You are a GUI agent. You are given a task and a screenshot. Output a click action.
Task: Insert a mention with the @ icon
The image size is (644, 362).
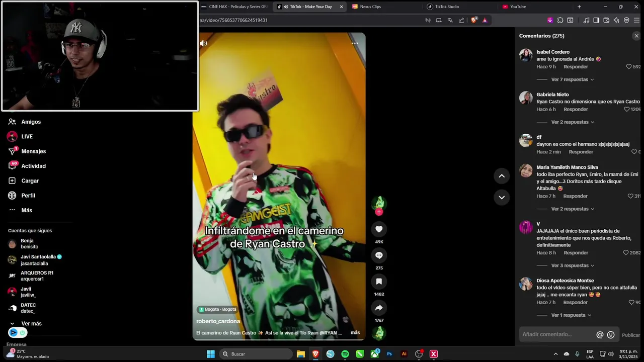[x=600, y=335]
